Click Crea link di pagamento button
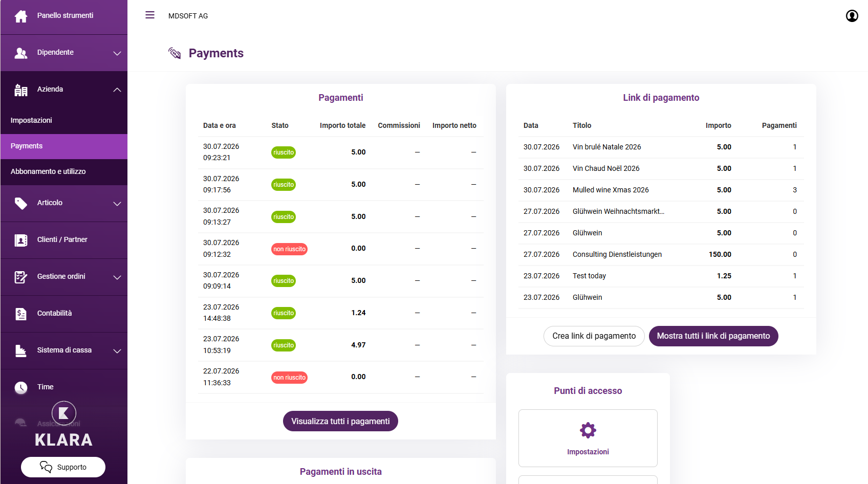This screenshot has height=484, width=868. 594,336
